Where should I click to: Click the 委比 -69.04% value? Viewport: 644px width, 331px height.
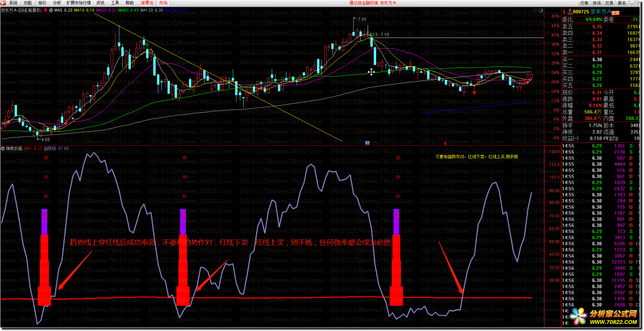click(593, 19)
